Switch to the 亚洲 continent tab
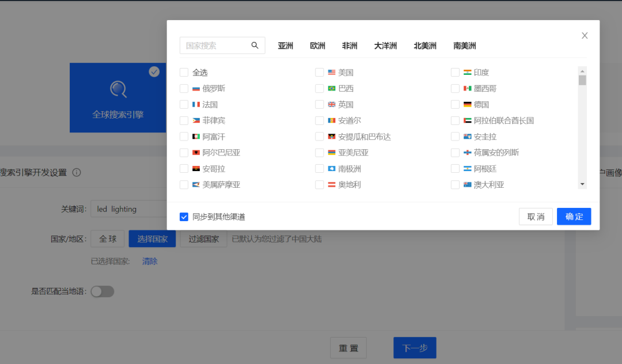Viewport: 622px width, 364px height. pyautogui.click(x=285, y=46)
